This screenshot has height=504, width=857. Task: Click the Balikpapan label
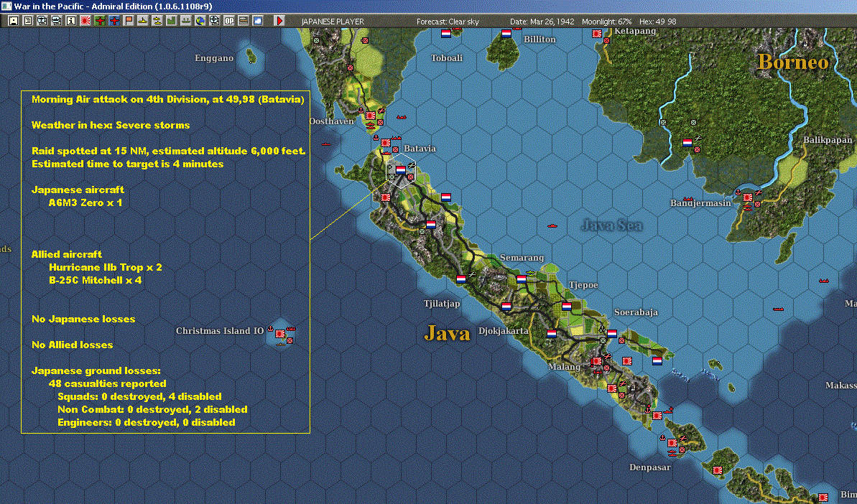828,140
